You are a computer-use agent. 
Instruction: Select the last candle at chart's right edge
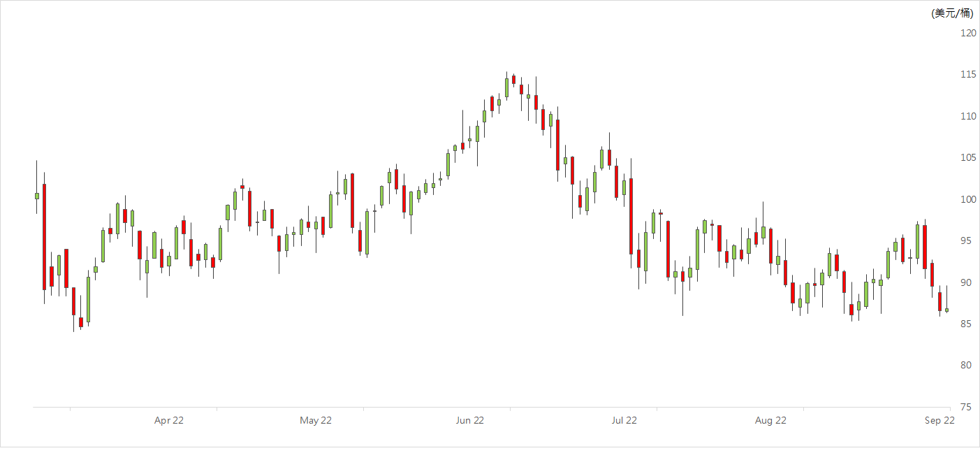(x=947, y=310)
